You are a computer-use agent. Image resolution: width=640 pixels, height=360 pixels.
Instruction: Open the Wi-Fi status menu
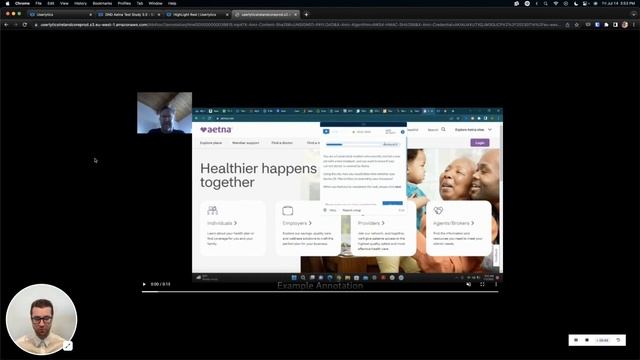point(556,3)
